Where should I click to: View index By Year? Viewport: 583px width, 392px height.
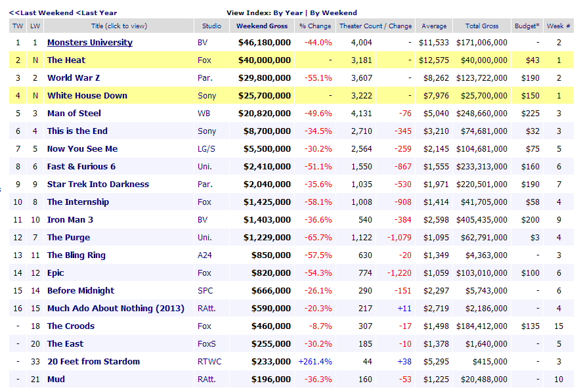288,12
